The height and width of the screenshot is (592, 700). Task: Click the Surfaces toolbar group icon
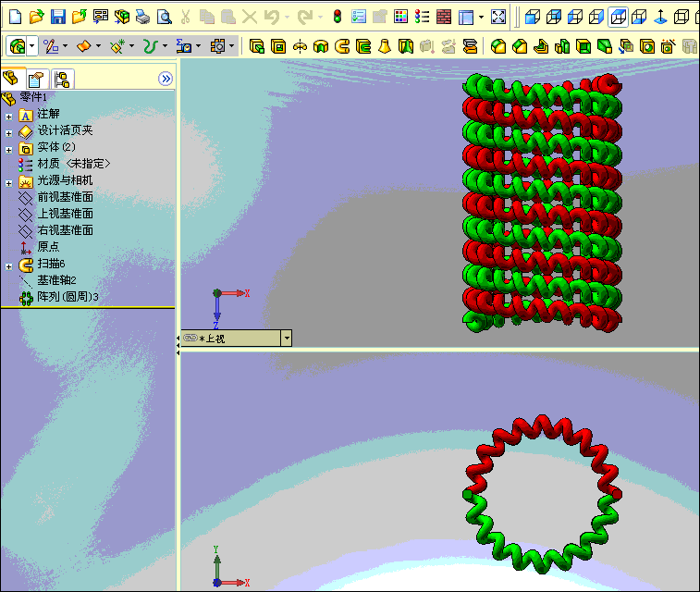coord(84,46)
